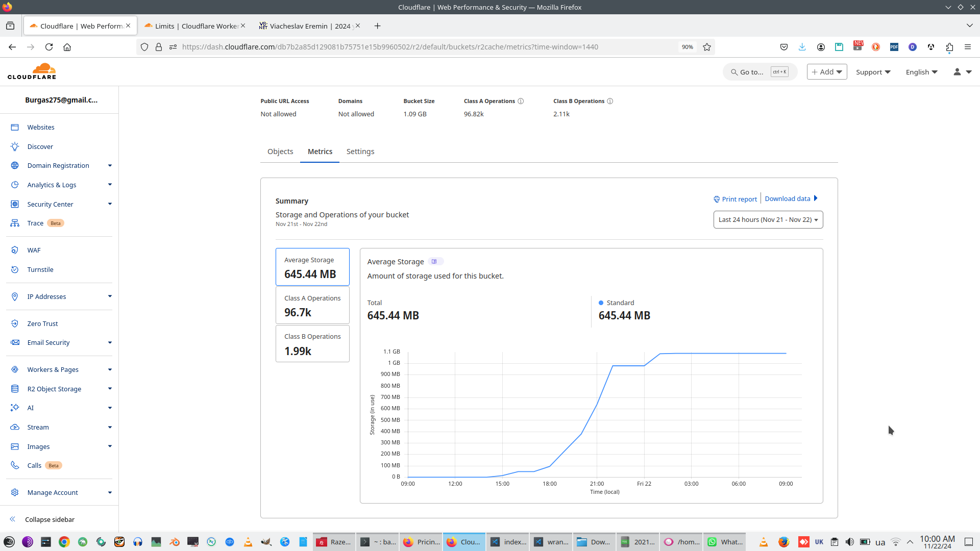Click Firefox bookmark star icon
The width and height of the screenshot is (980, 551).
pyautogui.click(x=707, y=47)
